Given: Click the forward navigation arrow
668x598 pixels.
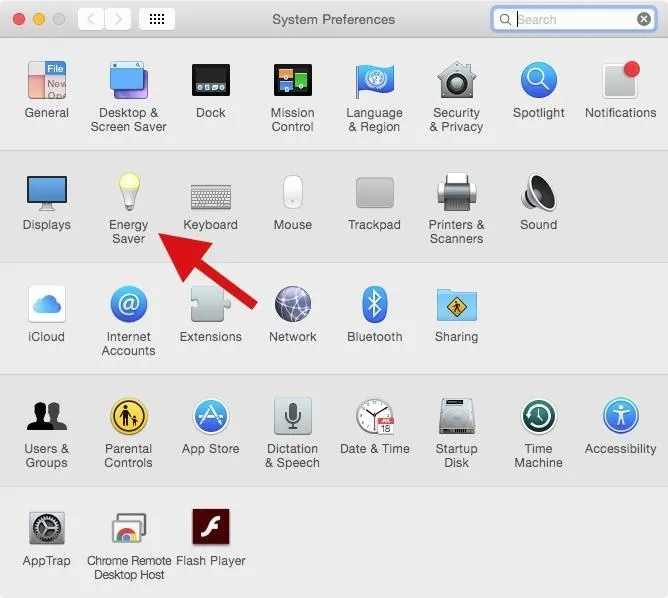Looking at the screenshot, I should click(x=118, y=19).
